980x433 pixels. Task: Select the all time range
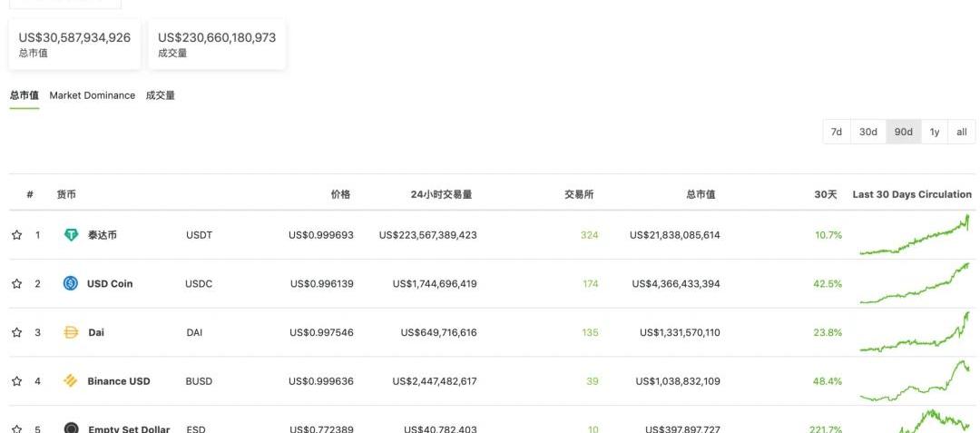962,132
